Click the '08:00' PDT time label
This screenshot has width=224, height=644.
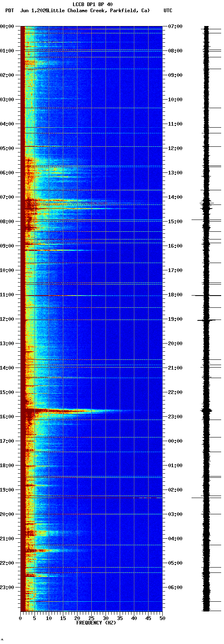click(7, 222)
